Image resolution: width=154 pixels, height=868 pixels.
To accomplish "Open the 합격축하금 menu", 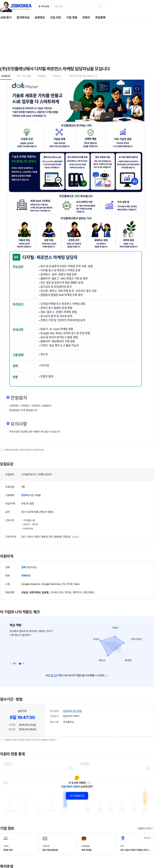I will [23, 18].
